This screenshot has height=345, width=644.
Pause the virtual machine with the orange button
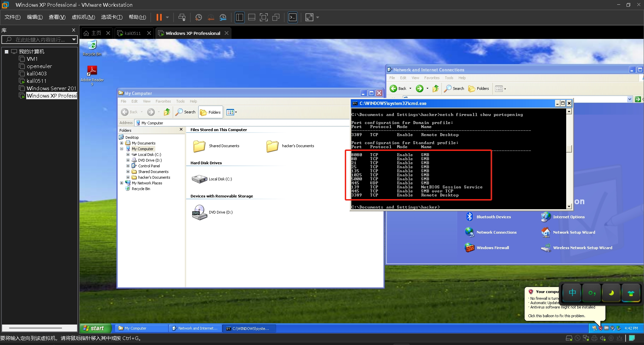[x=159, y=17]
